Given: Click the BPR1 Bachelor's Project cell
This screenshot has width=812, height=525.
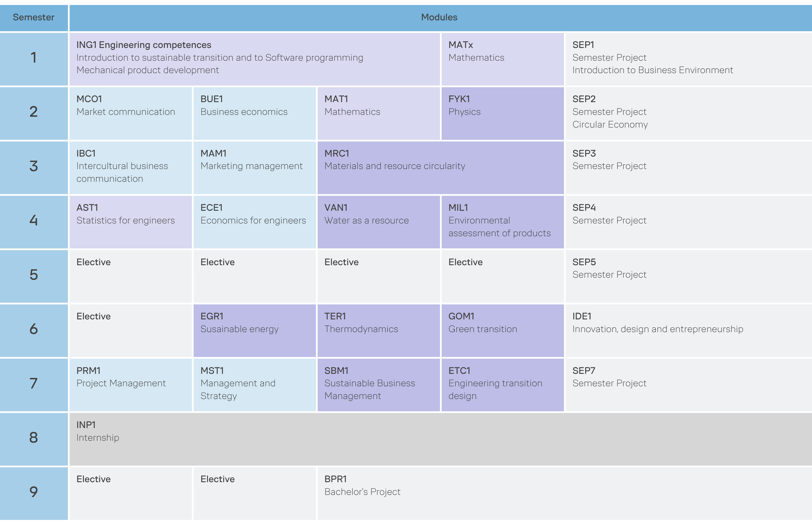Looking at the screenshot, I should point(565,494).
